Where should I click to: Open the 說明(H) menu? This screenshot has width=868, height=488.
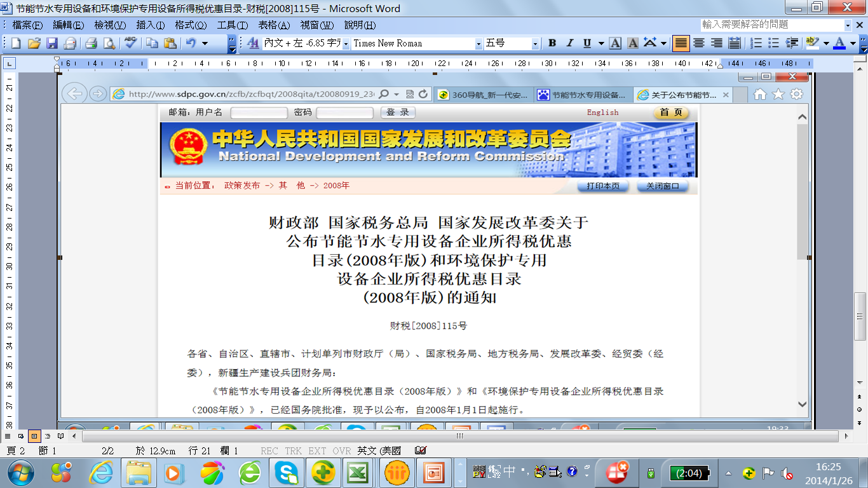pyautogui.click(x=360, y=25)
